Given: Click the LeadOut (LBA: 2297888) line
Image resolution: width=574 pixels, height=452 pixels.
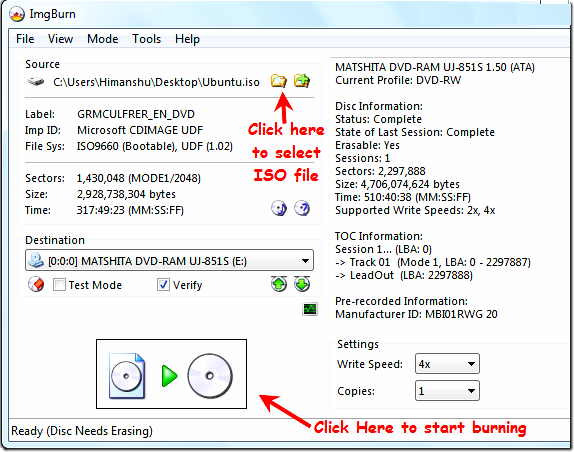Looking at the screenshot, I should click(x=404, y=275).
